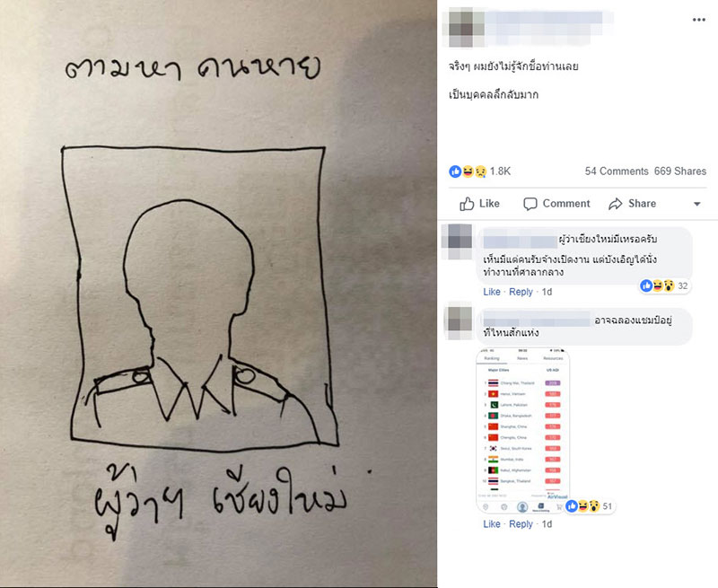Reply to the second comment
The height and width of the screenshot is (588, 718).
pos(521,524)
